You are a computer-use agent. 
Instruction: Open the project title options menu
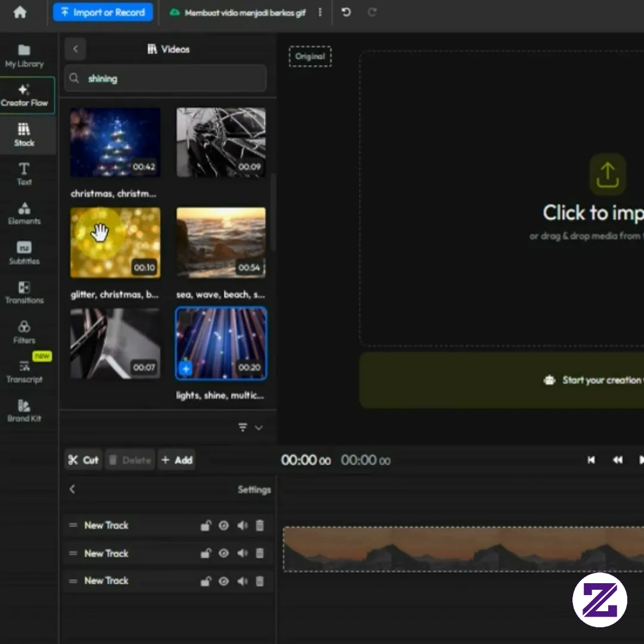[320, 13]
